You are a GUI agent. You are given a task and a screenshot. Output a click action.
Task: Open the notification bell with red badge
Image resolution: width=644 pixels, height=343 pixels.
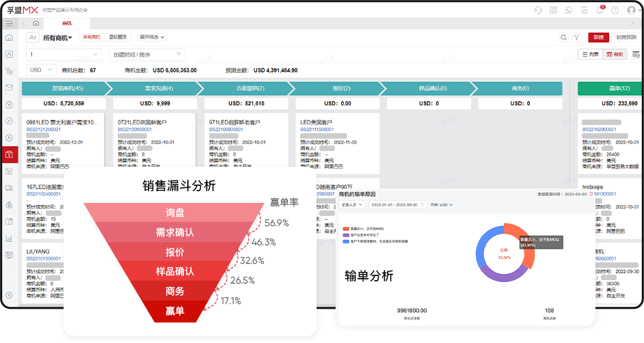pos(600,10)
